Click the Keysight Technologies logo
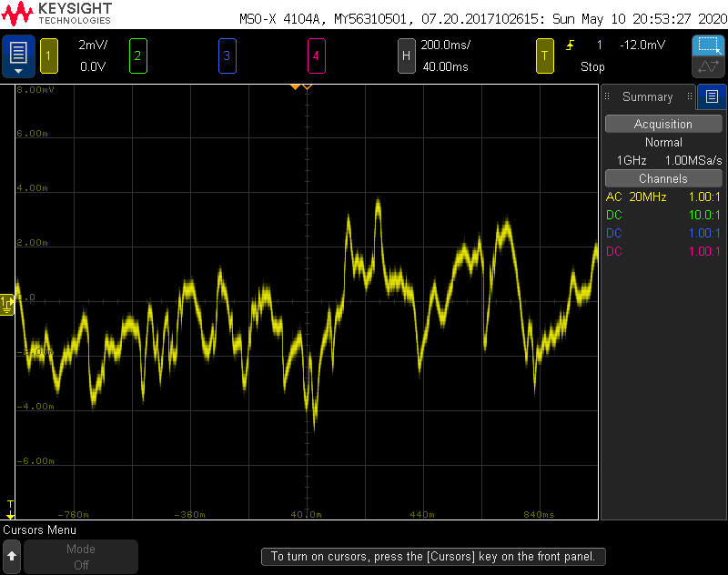The image size is (728, 575). (x=56, y=13)
